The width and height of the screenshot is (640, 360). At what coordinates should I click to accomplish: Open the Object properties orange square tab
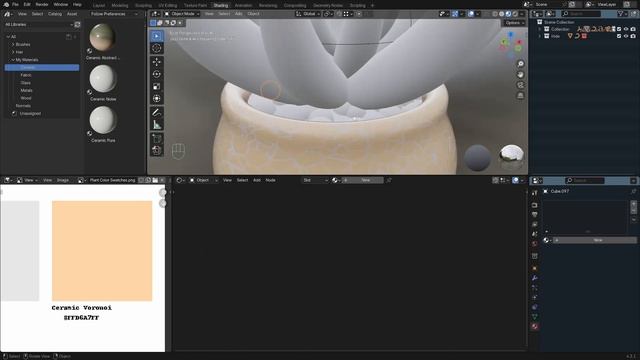pyautogui.click(x=535, y=268)
